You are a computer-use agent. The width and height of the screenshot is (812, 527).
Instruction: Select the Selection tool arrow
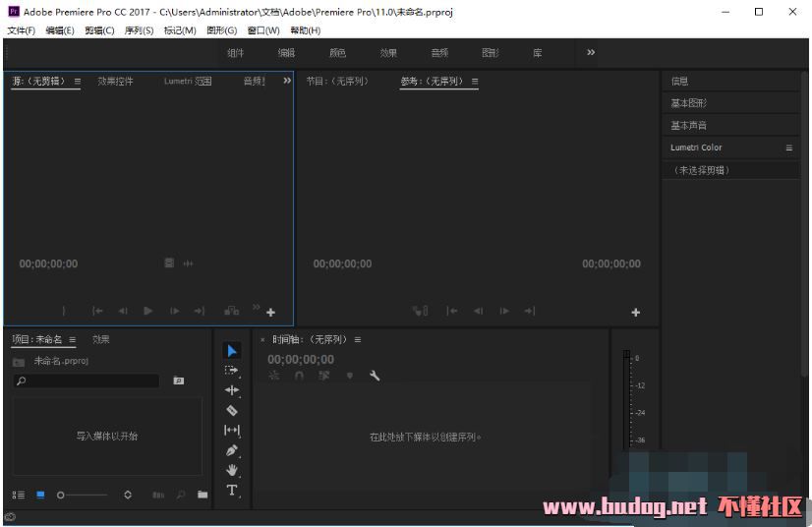pos(232,351)
